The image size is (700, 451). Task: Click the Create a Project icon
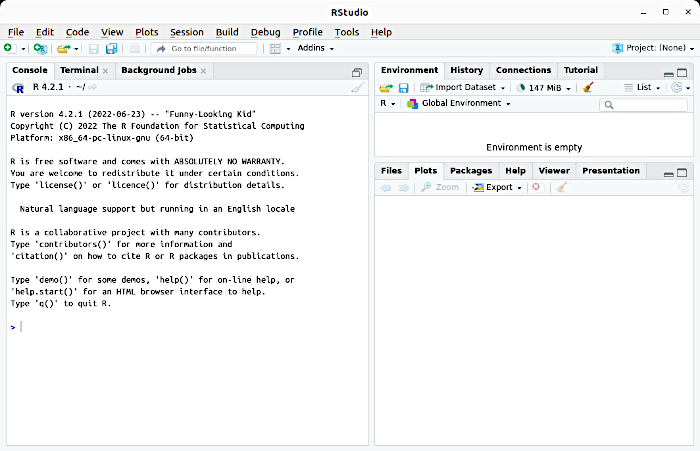pyautogui.click(x=40, y=48)
